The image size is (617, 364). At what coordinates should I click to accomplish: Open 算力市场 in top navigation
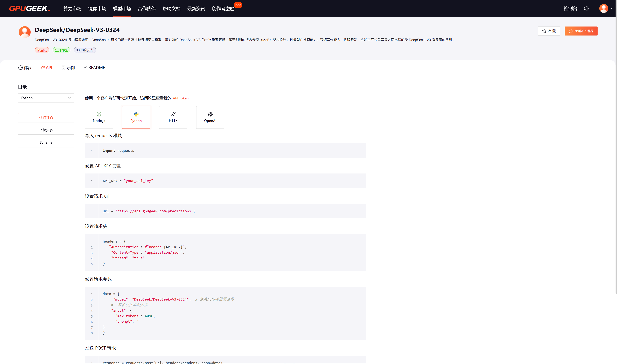(72, 9)
